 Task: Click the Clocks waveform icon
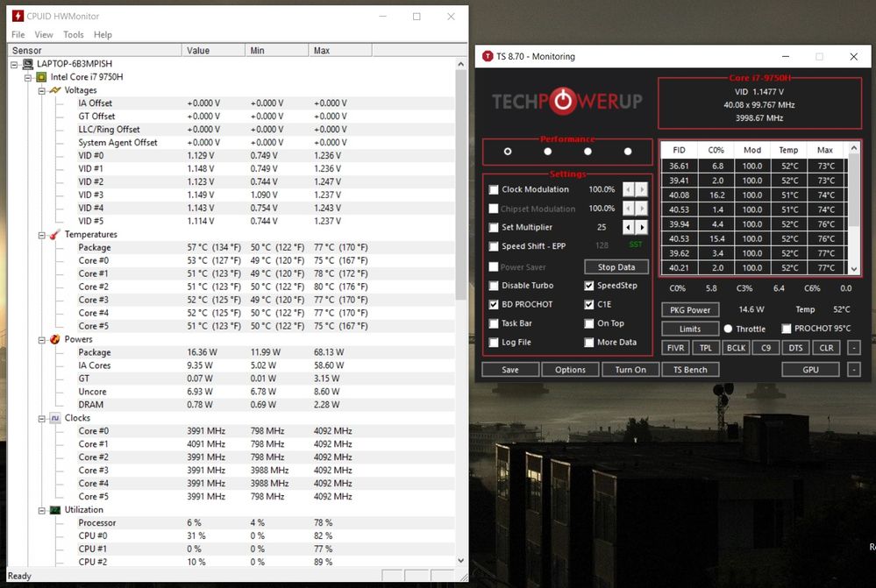[x=54, y=418]
